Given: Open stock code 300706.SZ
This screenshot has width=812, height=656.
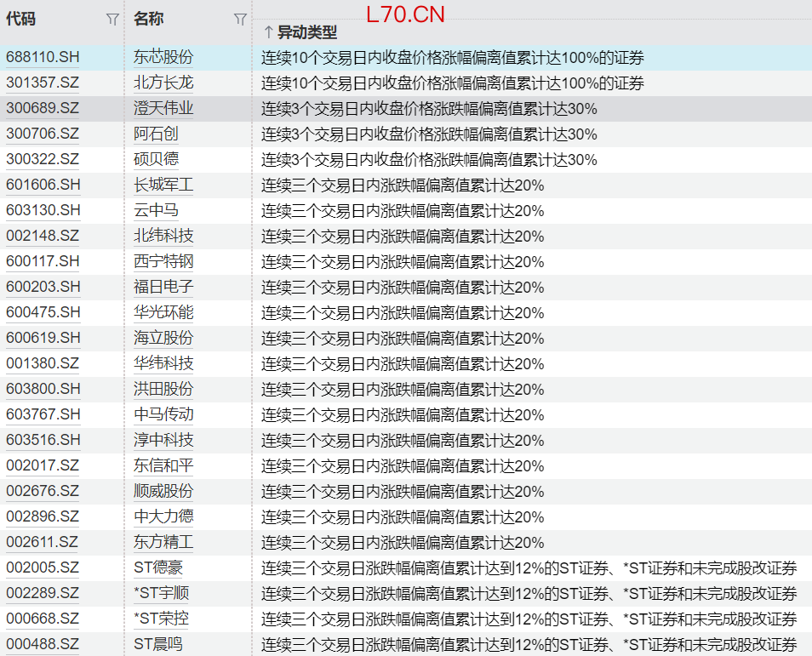Looking at the screenshot, I should pos(43,134).
